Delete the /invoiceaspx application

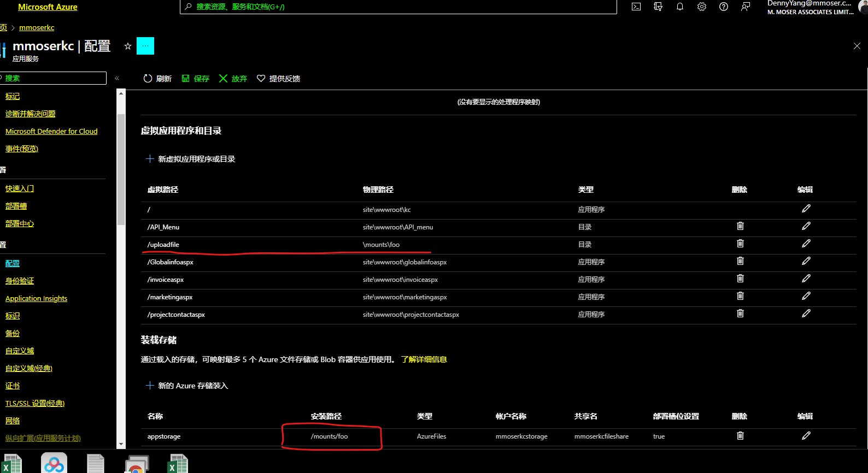[x=740, y=279]
